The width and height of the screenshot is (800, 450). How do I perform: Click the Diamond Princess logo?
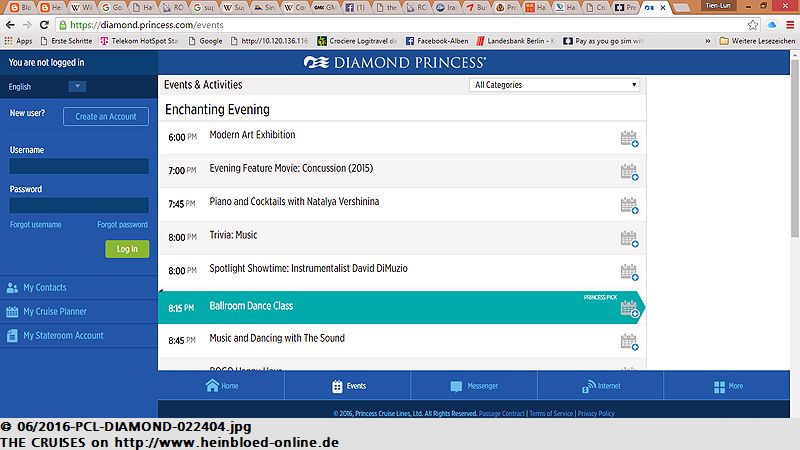tap(395, 62)
